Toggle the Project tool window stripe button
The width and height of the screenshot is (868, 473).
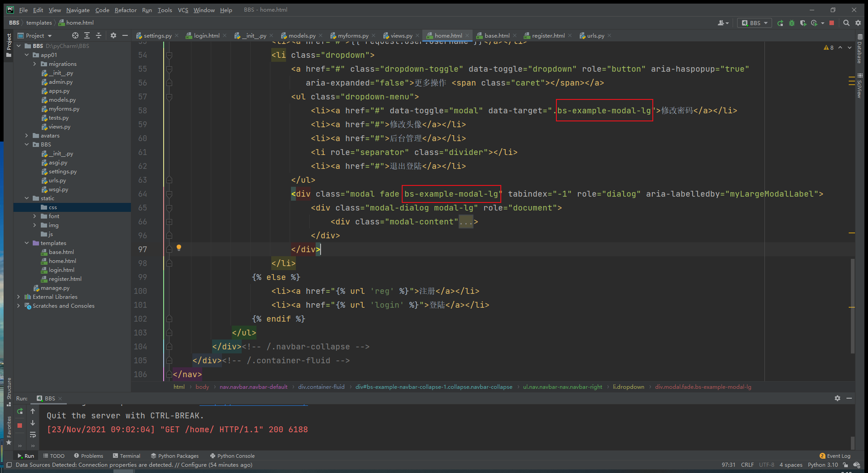click(9, 45)
